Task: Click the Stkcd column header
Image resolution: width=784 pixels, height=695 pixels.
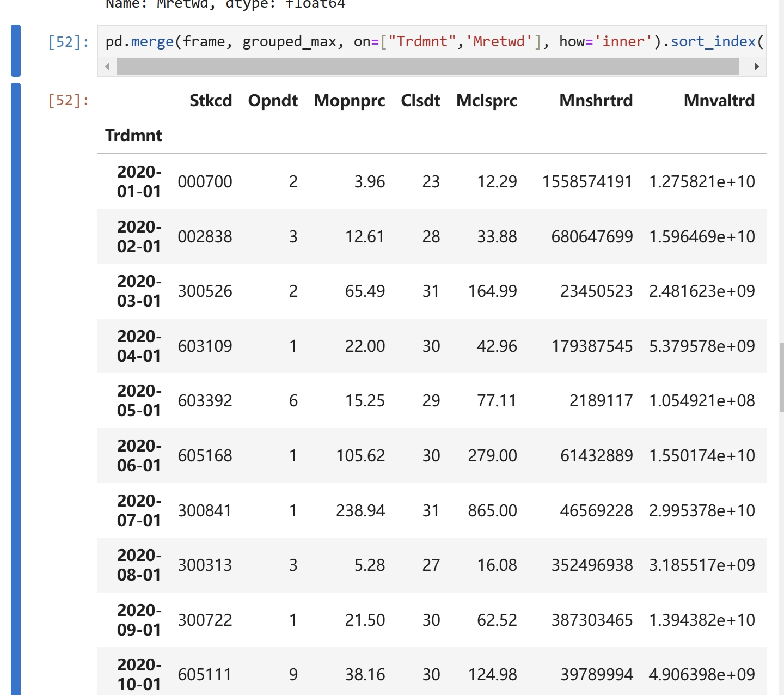Action: coord(211,101)
